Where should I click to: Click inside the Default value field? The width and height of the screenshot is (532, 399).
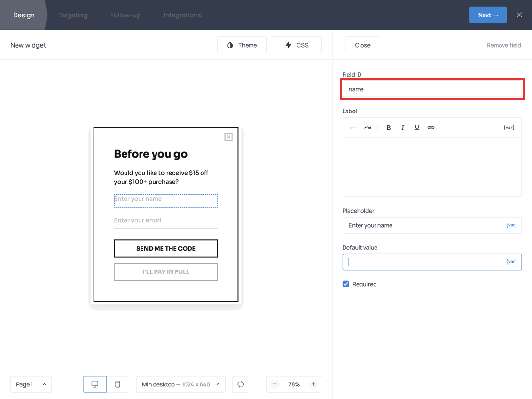tap(426, 261)
